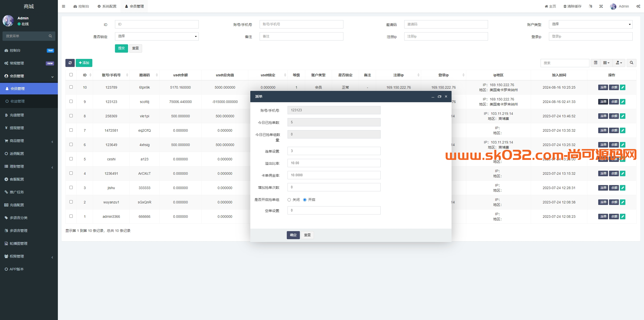Focus the 空单设置 input field

click(x=334, y=210)
